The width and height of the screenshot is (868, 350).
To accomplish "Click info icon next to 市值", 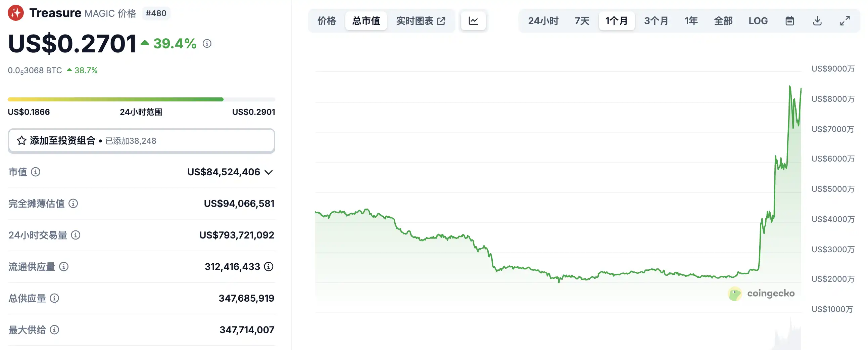I will (x=35, y=172).
